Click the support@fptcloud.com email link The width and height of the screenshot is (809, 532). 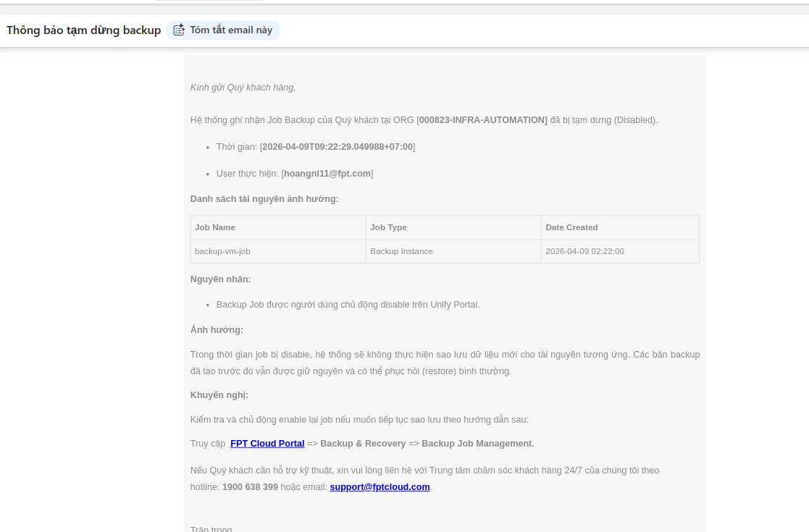(x=380, y=487)
